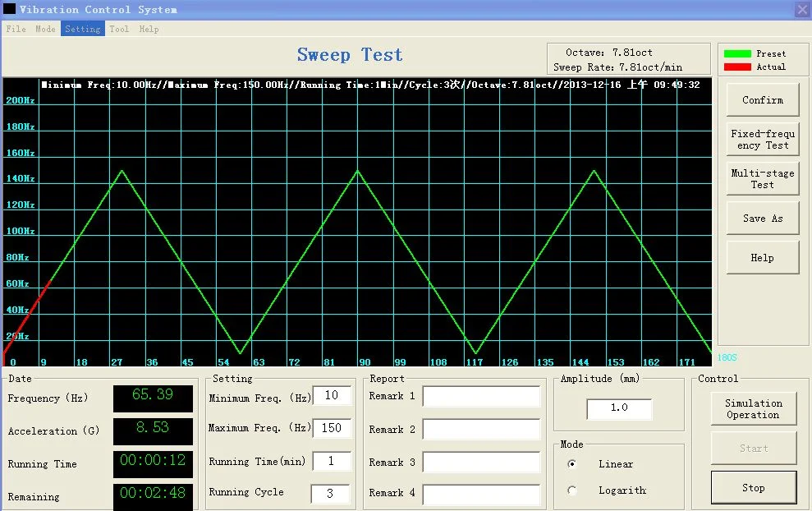Image resolution: width=812 pixels, height=511 pixels.
Task: Select the Logarithmic mode radio button
Action: point(572,490)
